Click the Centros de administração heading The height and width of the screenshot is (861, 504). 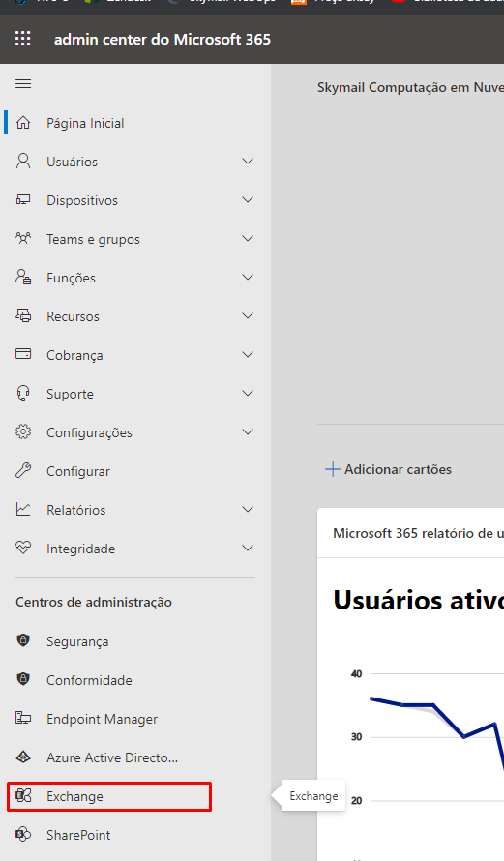coord(94,603)
